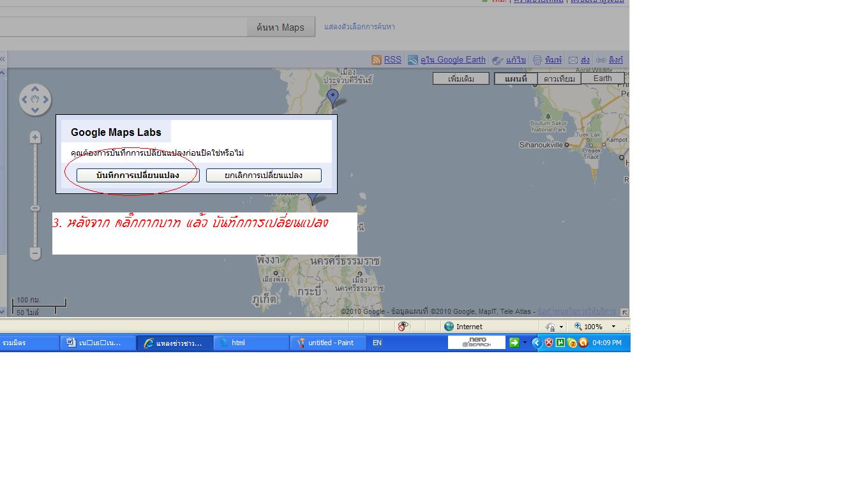Click the 04:09 PM system clock
Screen dimensions: 868x490
(607, 343)
